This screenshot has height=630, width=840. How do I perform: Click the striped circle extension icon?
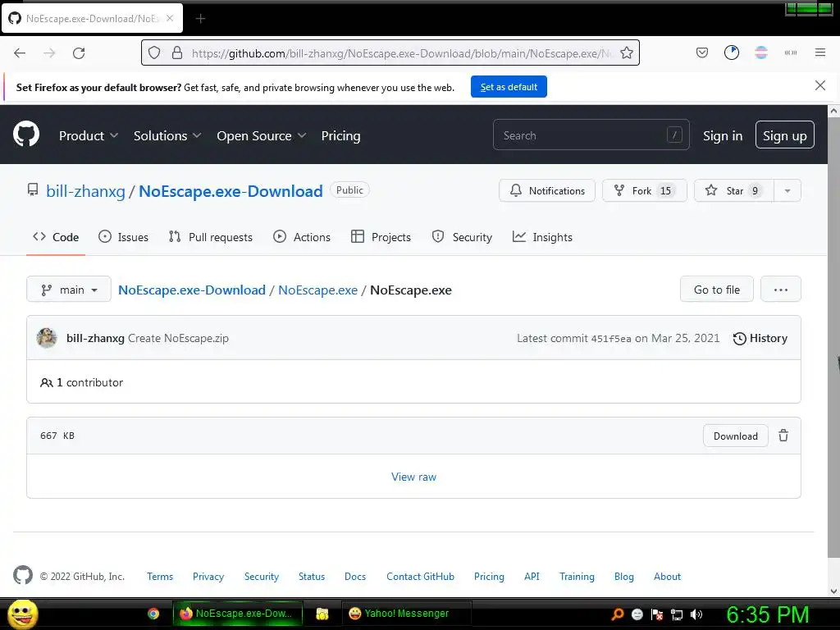click(760, 52)
